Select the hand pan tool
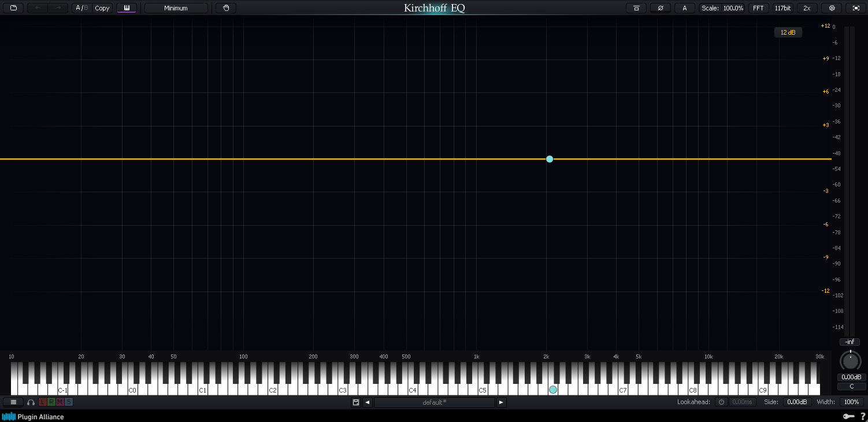 click(226, 8)
